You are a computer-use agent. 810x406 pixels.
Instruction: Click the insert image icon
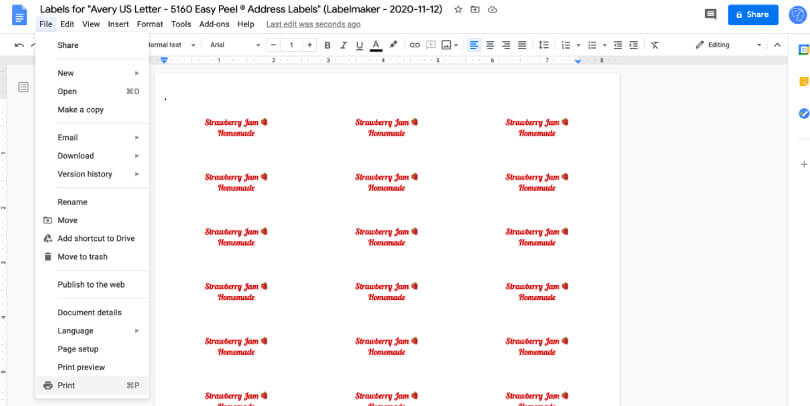(446, 45)
